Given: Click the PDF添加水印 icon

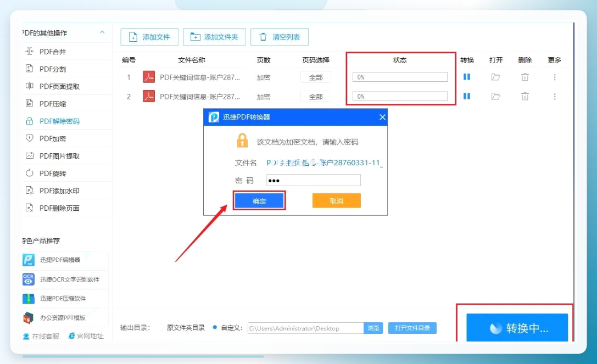Looking at the screenshot, I should point(29,191).
